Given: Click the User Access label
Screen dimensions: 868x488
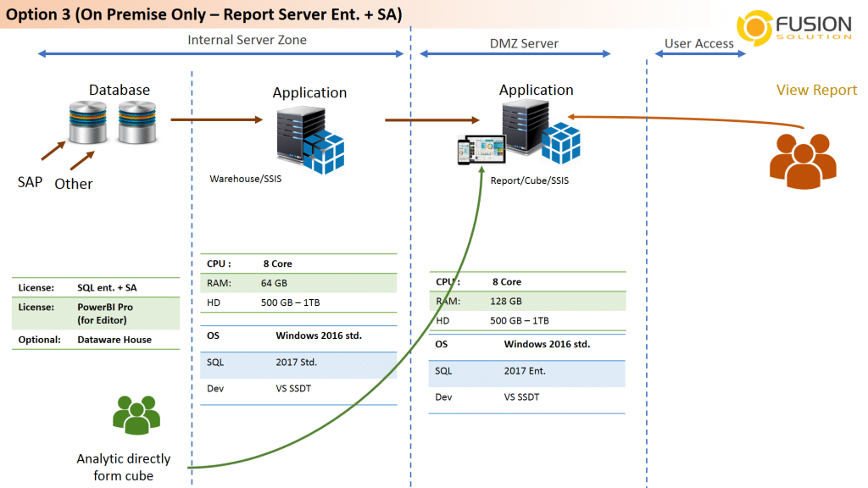Looking at the screenshot, I should [x=698, y=44].
